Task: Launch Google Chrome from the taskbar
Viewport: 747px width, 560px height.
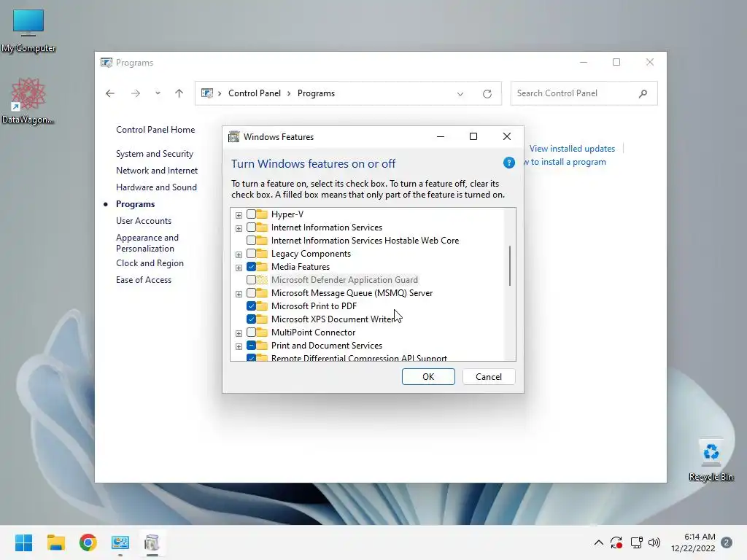Action: point(88,542)
